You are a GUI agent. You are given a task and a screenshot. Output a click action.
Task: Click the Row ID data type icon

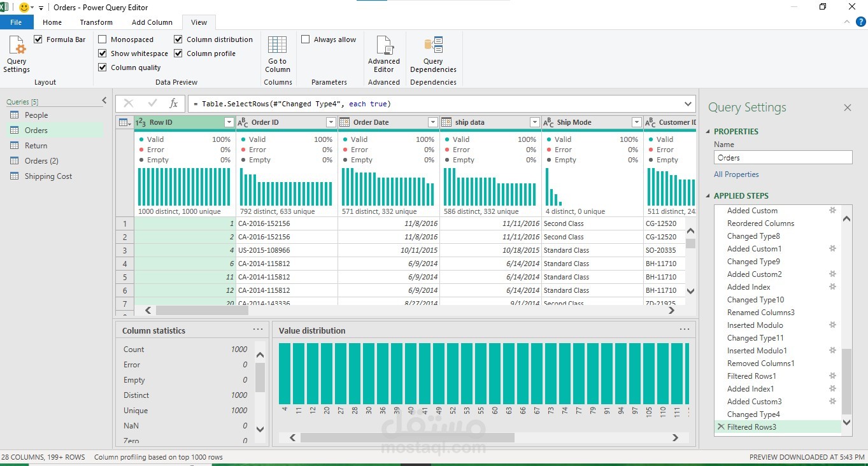tap(142, 122)
